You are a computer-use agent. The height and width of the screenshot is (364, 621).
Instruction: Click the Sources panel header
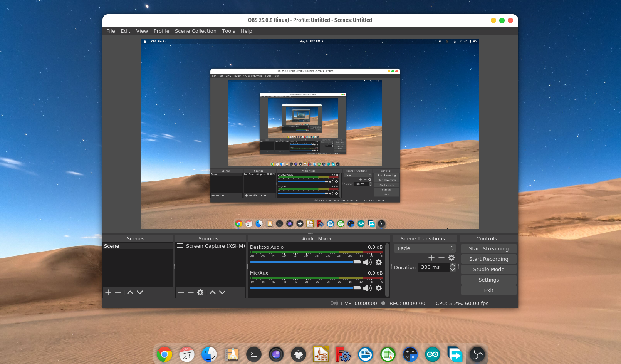click(x=208, y=239)
